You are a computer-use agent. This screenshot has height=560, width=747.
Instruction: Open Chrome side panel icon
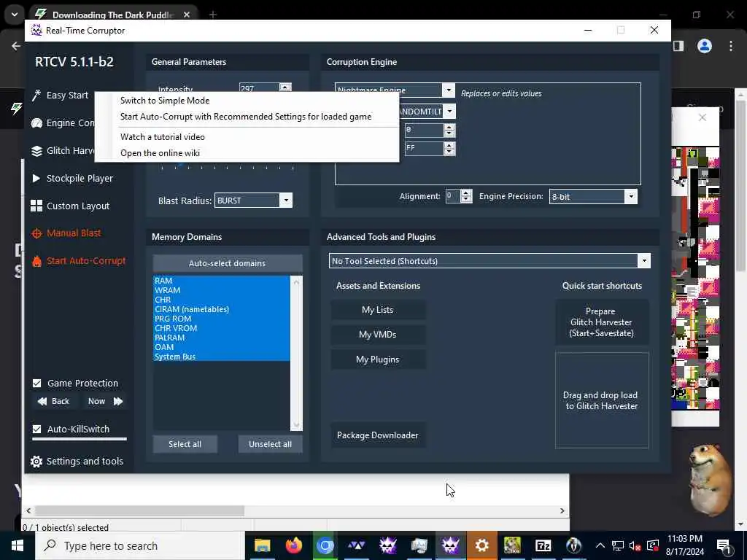pos(678,46)
